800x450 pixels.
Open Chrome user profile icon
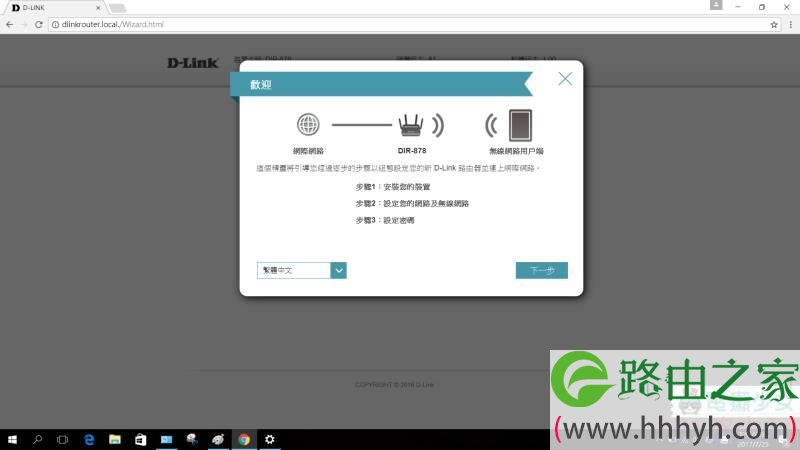pos(716,5)
